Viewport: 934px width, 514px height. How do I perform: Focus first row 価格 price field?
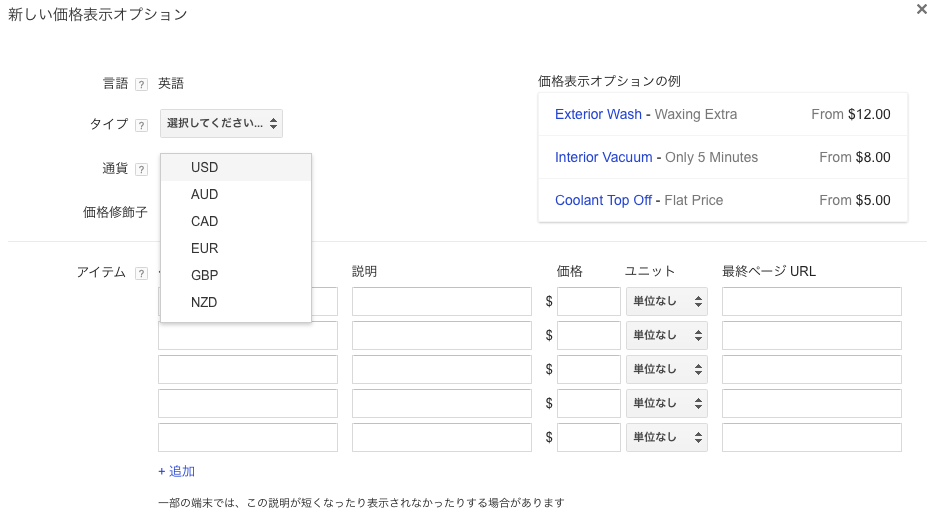(589, 301)
